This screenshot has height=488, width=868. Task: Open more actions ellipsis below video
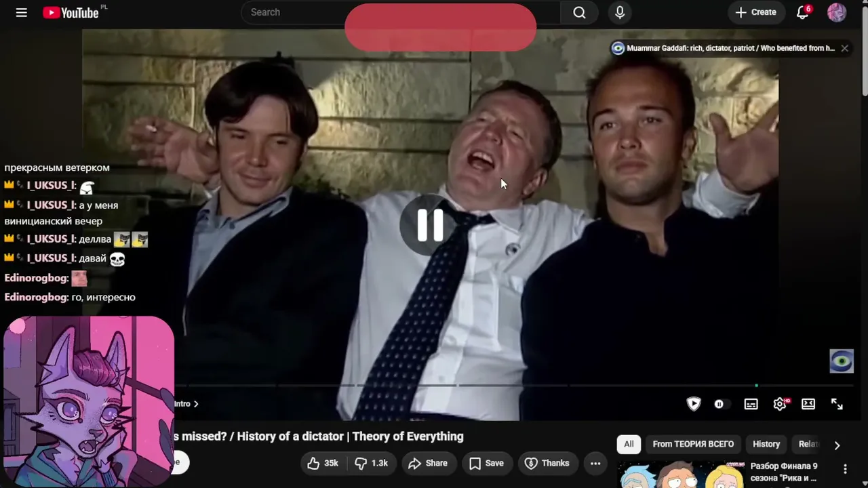(x=595, y=463)
